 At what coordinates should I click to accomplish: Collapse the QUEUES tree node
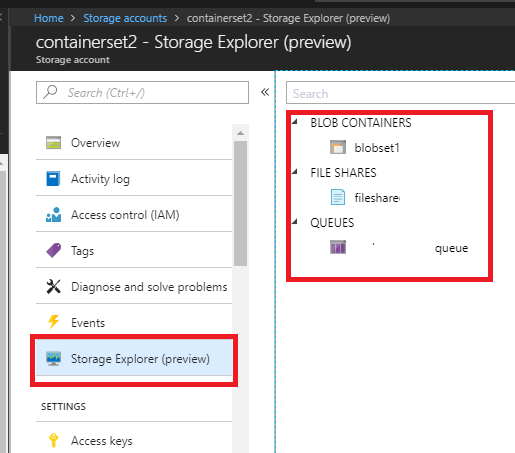pos(295,222)
